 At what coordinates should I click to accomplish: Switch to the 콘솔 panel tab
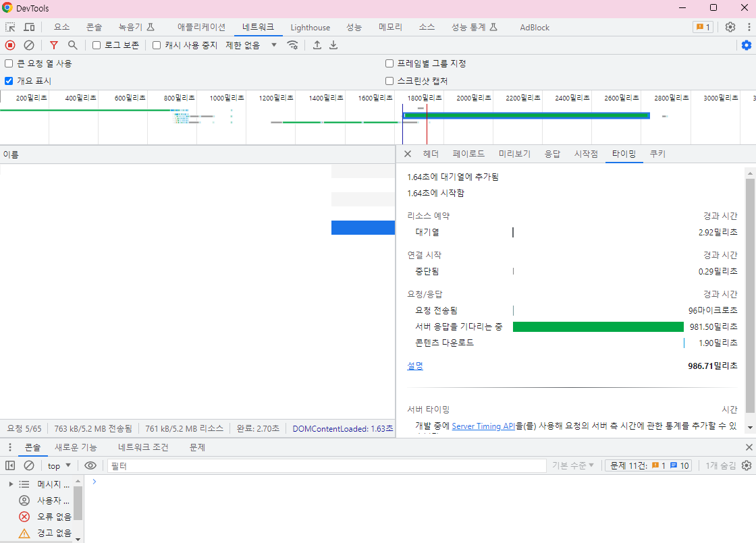(94, 28)
